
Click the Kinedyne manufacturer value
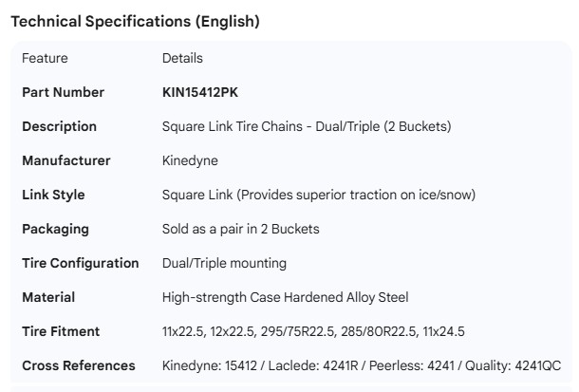point(187,160)
